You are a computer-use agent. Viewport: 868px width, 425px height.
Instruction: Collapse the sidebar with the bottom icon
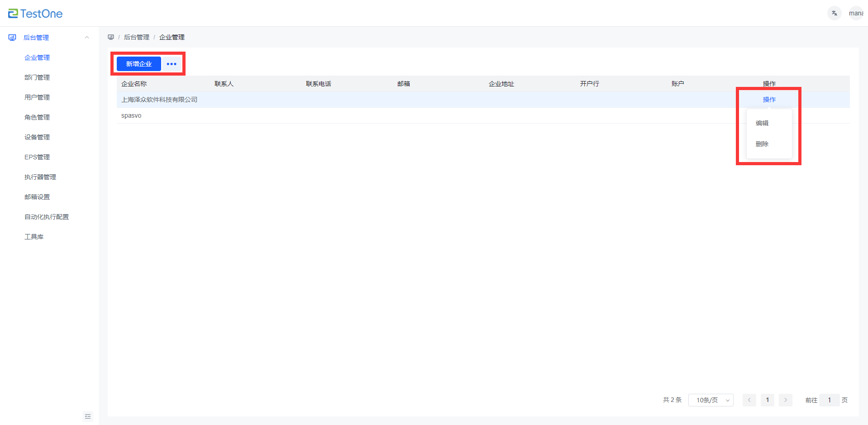[x=88, y=416]
